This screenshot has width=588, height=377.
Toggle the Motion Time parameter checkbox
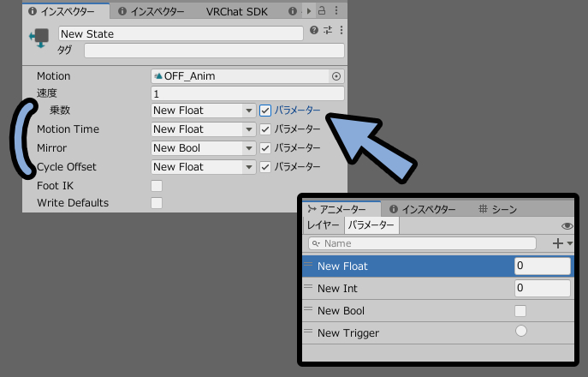coord(265,129)
